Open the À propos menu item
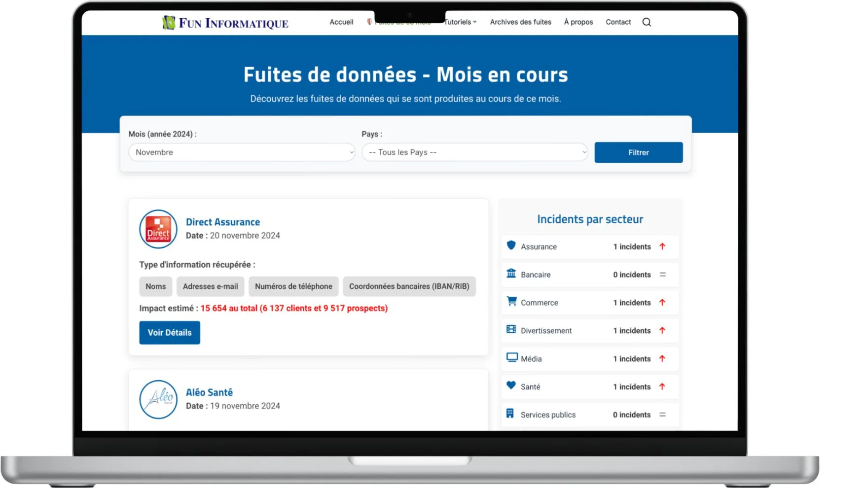The width and height of the screenshot is (868, 488). (579, 22)
